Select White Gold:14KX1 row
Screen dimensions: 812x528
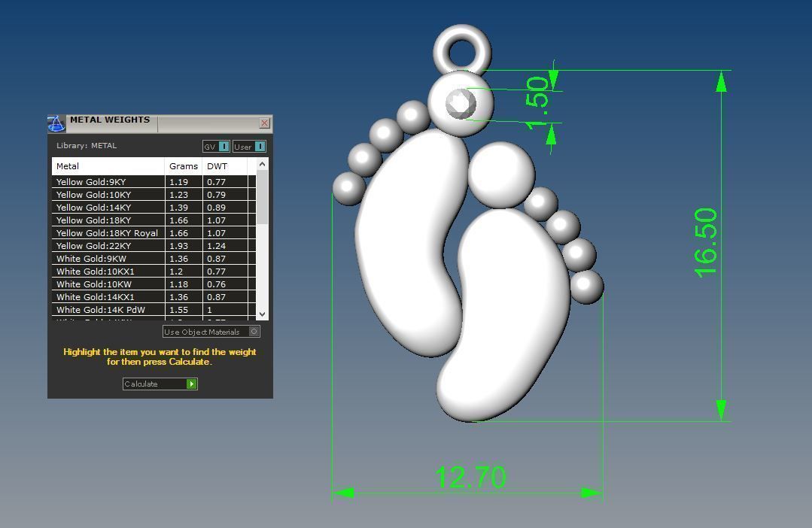coord(154,296)
